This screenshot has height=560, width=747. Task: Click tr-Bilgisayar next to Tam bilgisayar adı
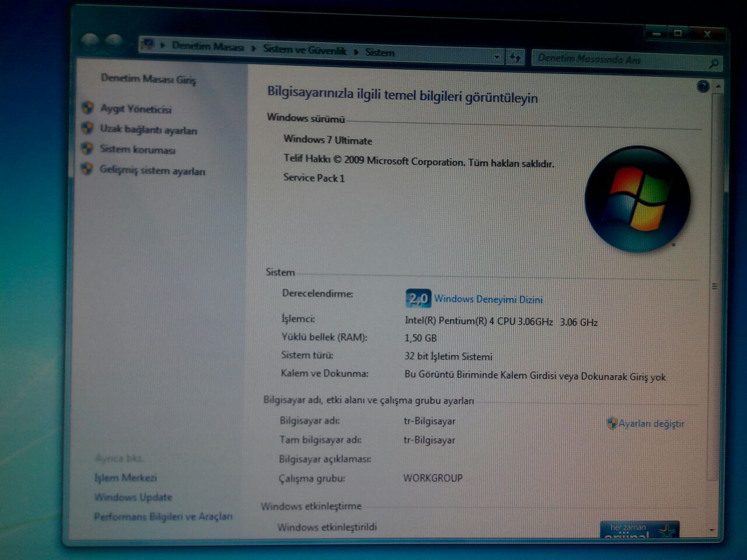click(x=429, y=440)
